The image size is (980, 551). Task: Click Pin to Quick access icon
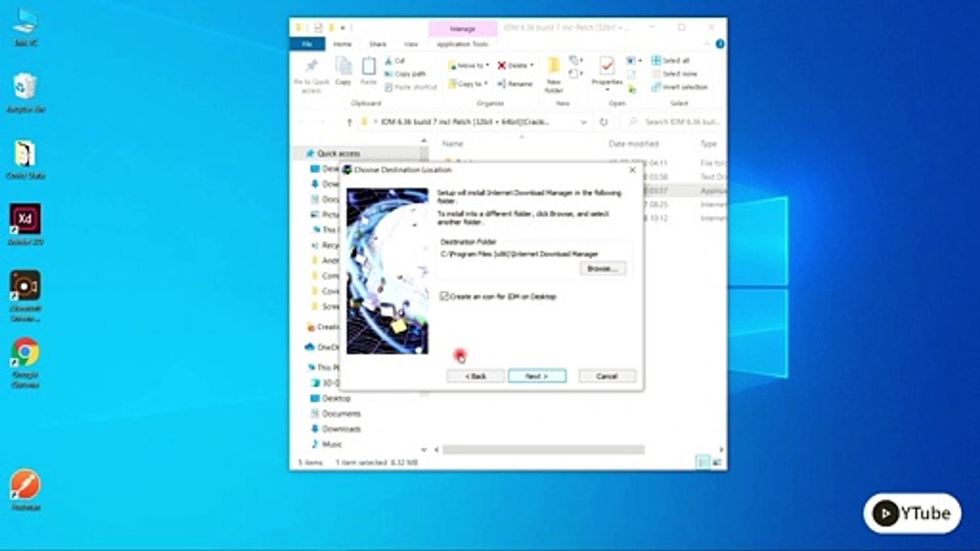click(x=311, y=75)
